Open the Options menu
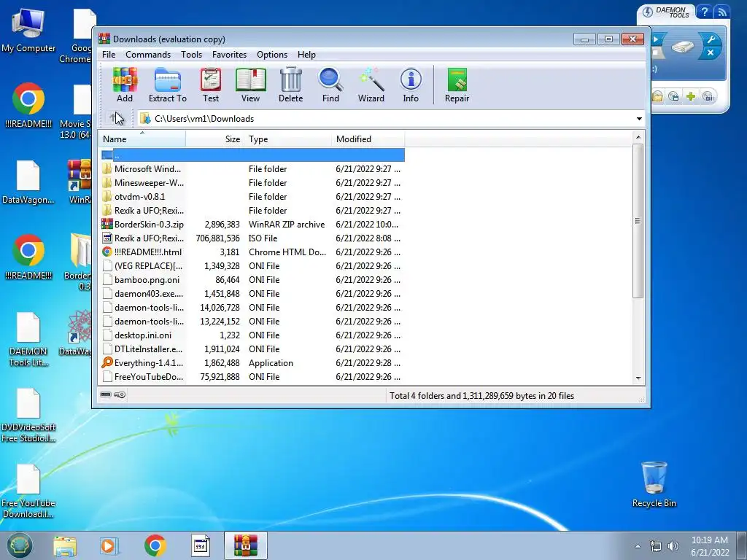 (272, 54)
